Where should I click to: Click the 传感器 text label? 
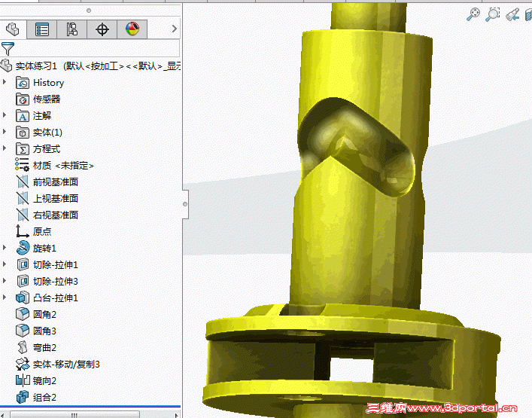(47, 99)
